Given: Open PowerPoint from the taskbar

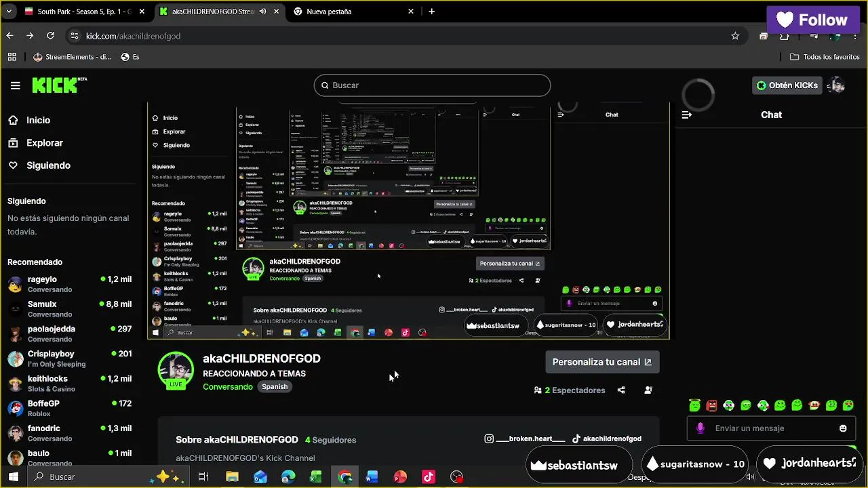Looking at the screenshot, I should [400, 477].
